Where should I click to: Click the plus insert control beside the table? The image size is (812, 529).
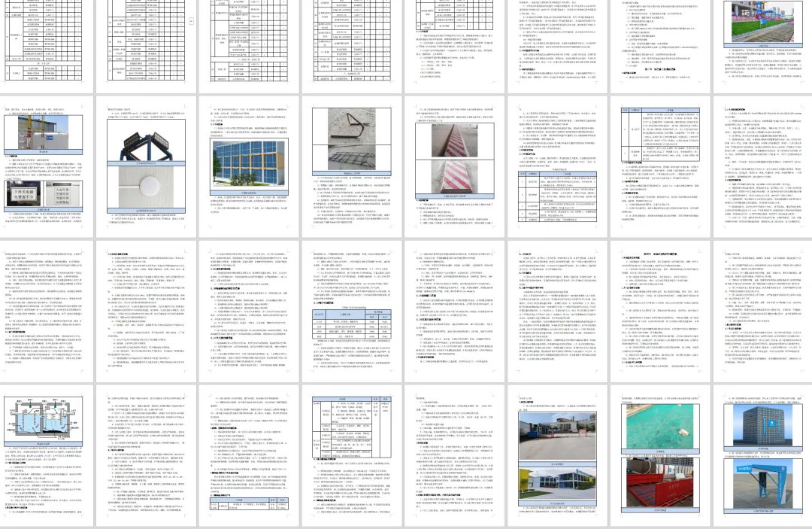[x=191, y=21]
